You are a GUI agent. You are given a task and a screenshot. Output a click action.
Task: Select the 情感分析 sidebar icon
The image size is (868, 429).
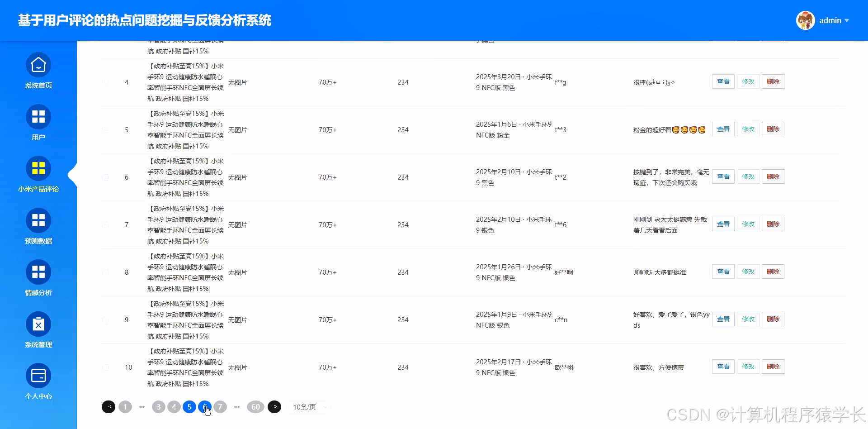pyautogui.click(x=38, y=272)
